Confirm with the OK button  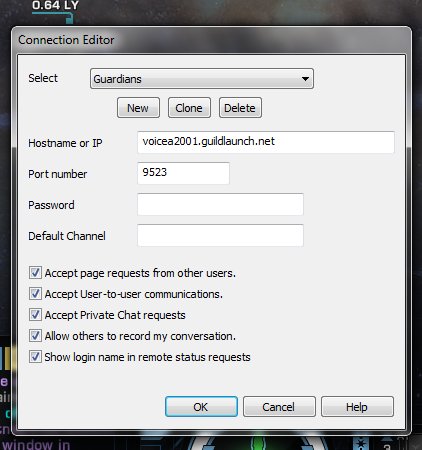pyautogui.click(x=201, y=407)
